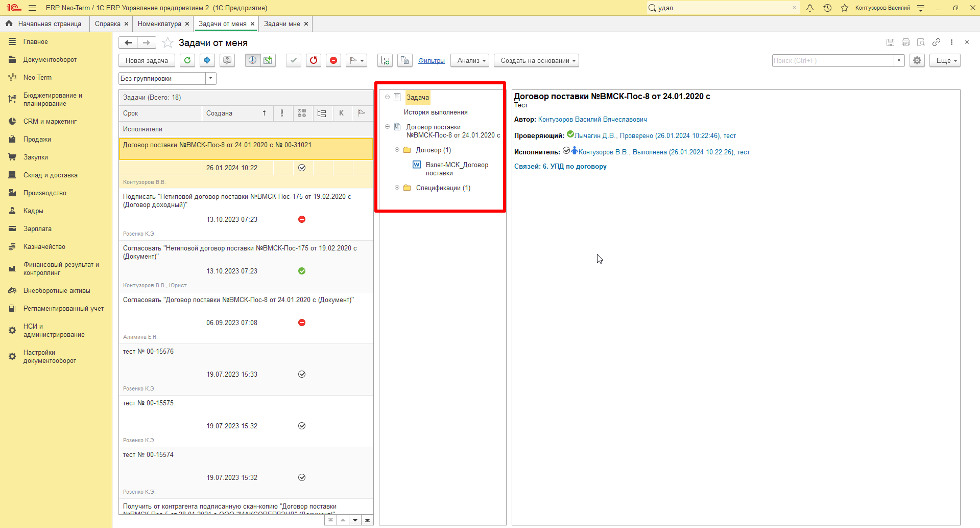Collapse the Задача tree node
The width and height of the screenshot is (980, 528).
pyautogui.click(x=387, y=97)
